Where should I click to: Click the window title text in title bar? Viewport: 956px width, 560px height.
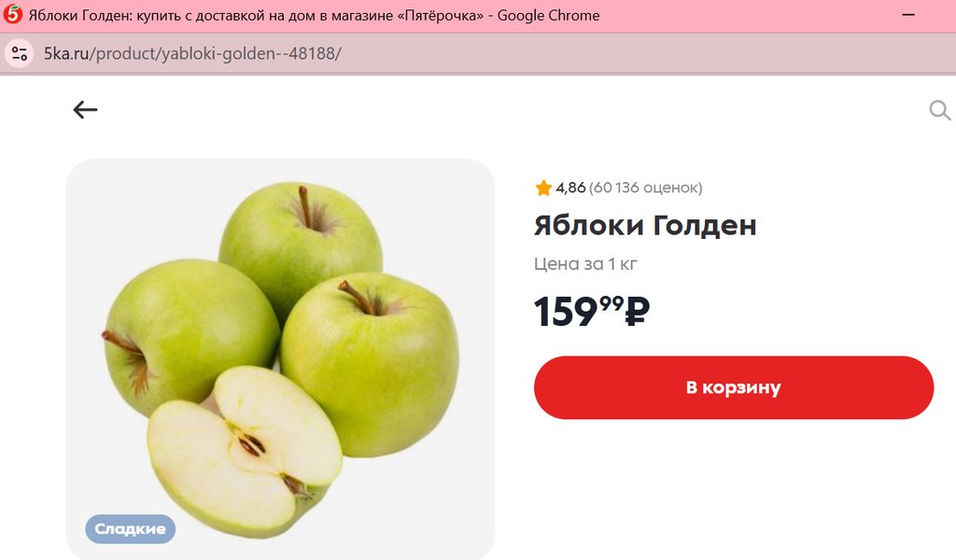coord(314,15)
